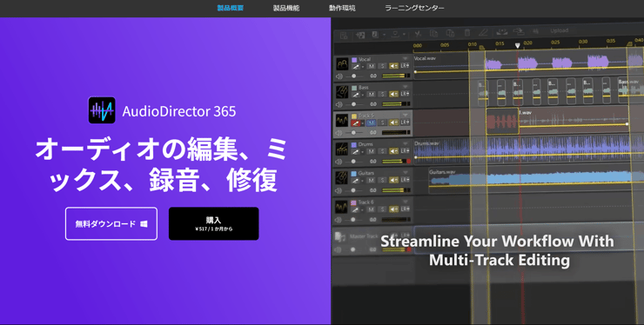Click the Bass track guitar icon
Viewport: 644px width, 325px height.
coord(343,92)
